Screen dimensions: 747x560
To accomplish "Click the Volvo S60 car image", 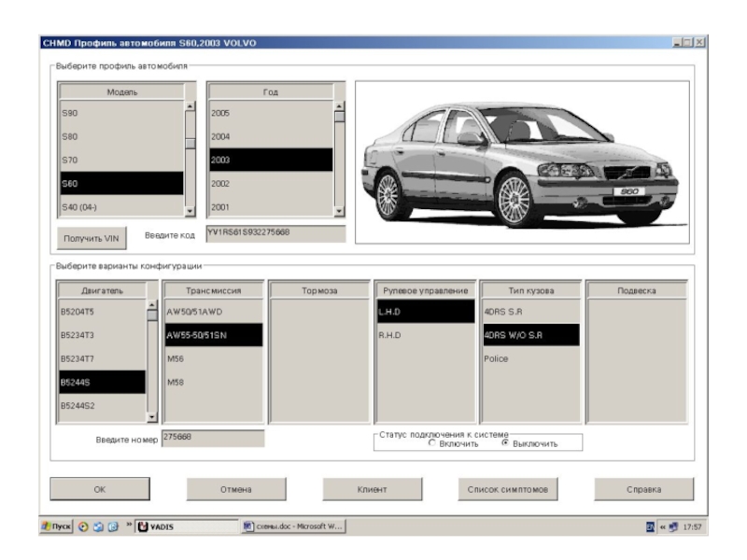I will coord(522,161).
